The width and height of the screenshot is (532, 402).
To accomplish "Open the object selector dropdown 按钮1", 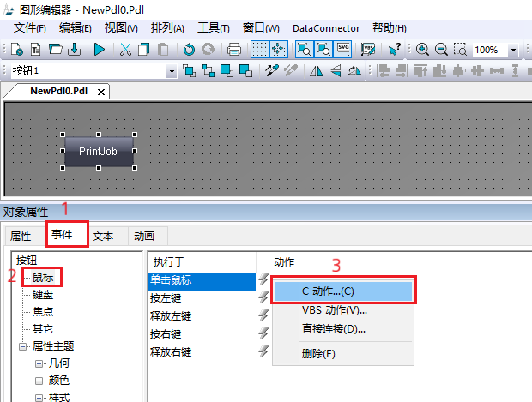I will tap(172, 71).
